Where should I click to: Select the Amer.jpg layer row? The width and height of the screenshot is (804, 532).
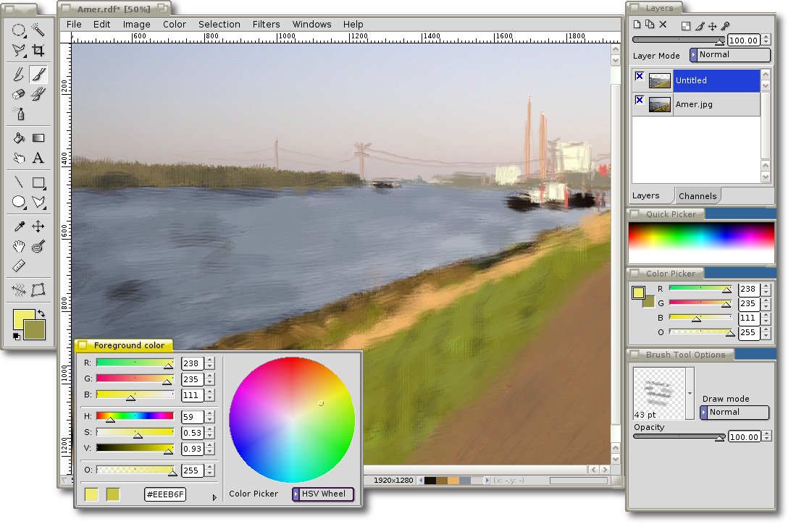[696, 104]
